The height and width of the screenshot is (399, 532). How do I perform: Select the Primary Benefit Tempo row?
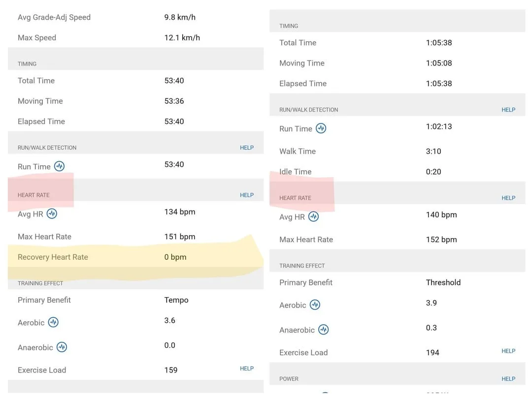[x=135, y=300]
